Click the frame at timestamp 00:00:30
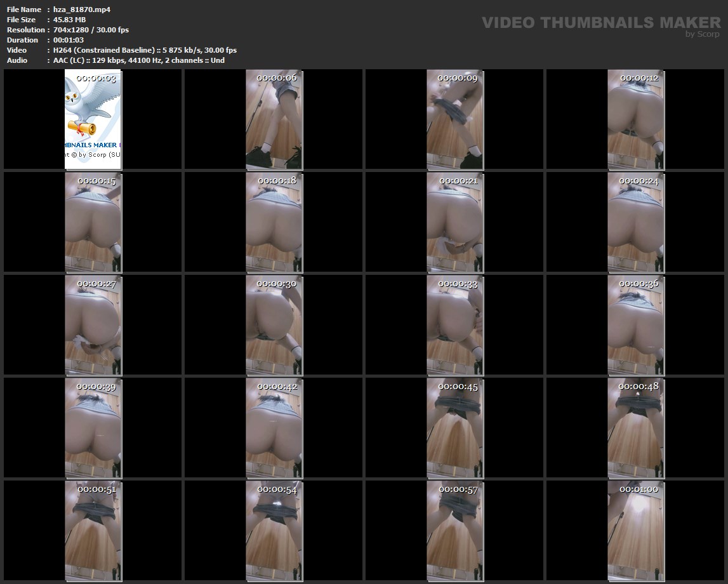 click(x=274, y=325)
